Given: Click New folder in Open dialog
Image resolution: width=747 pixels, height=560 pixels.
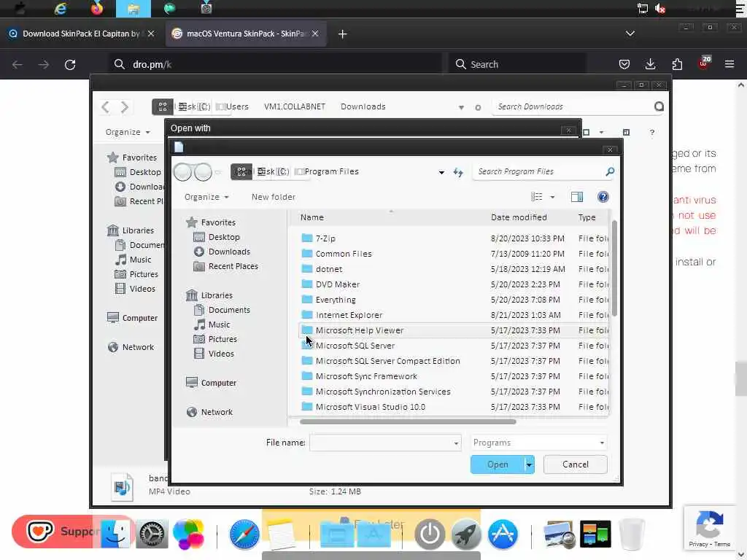Looking at the screenshot, I should point(273,197).
